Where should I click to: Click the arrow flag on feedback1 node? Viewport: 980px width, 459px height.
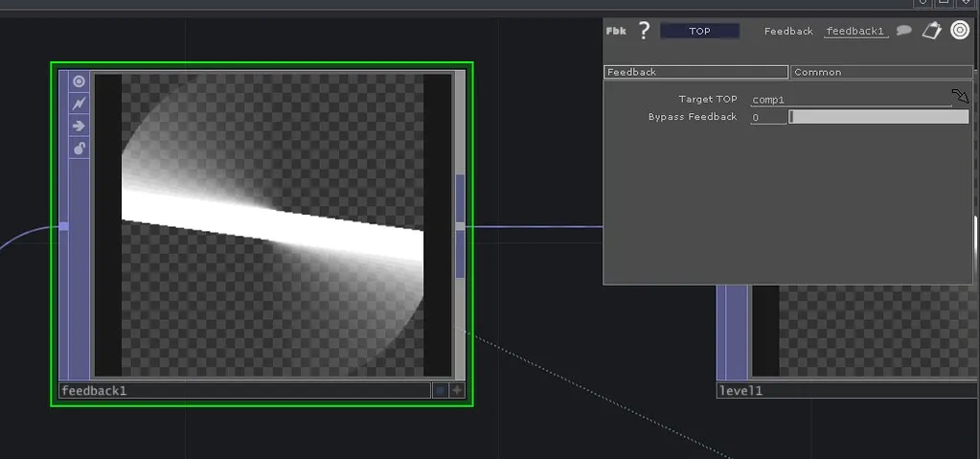(80, 126)
